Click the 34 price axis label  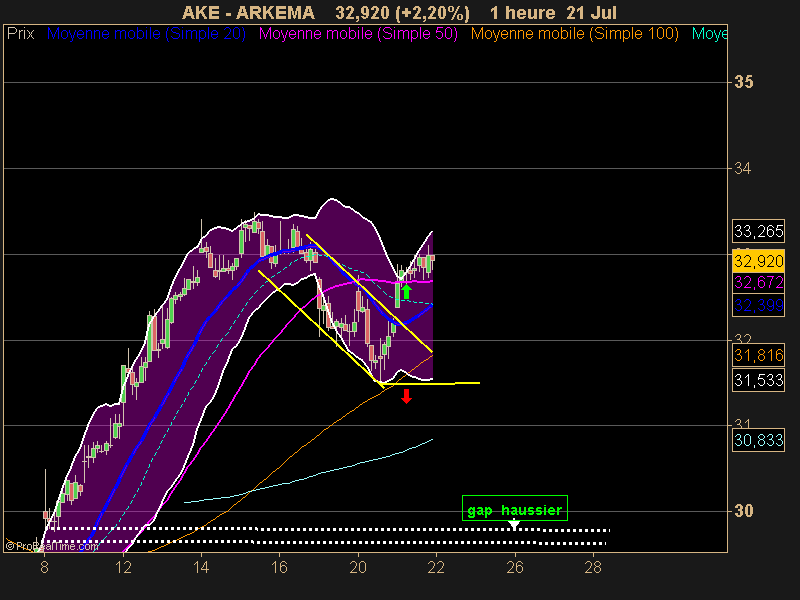pyautogui.click(x=742, y=168)
